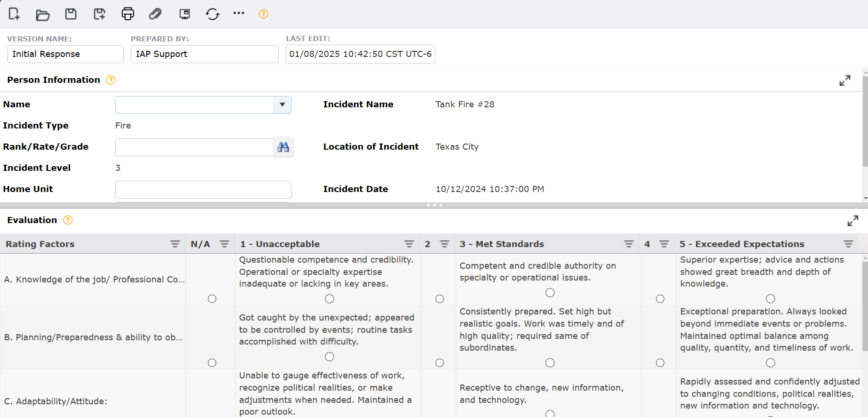868x417 pixels.
Task: Click the Person Information help icon
Action: click(x=111, y=80)
